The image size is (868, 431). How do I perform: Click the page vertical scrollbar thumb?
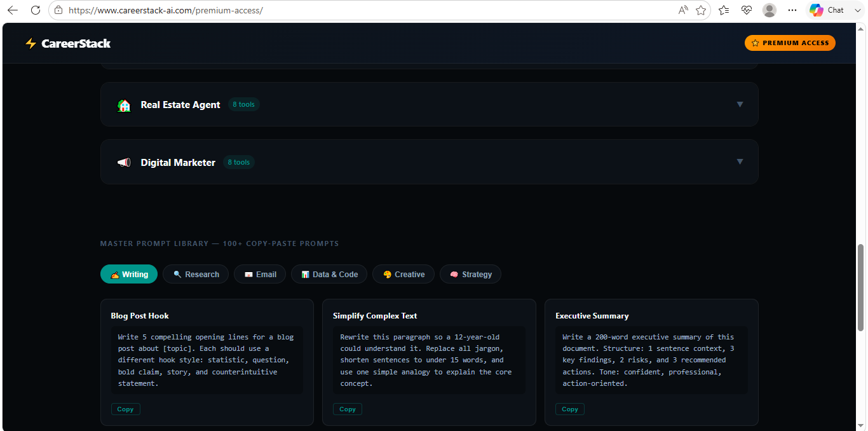click(x=861, y=287)
